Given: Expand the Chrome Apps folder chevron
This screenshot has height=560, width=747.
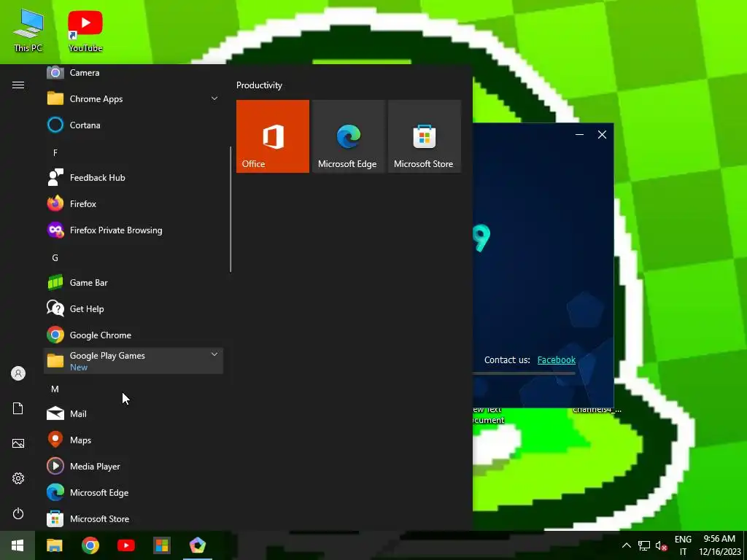Looking at the screenshot, I should [214, 98].
